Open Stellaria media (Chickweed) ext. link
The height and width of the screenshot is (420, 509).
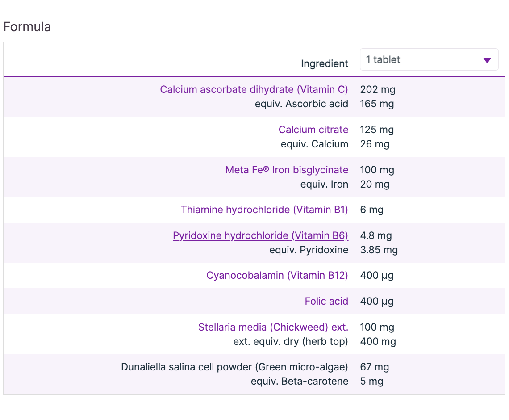pos(273,327)
